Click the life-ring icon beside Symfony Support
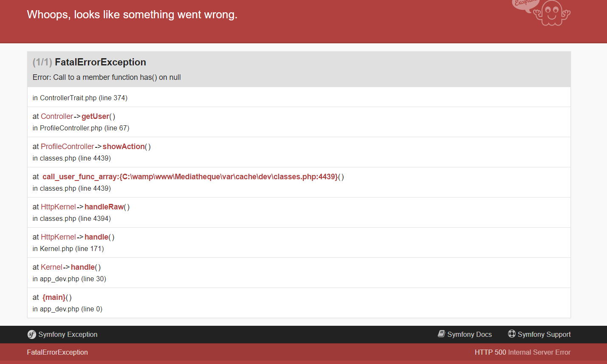 511,333
